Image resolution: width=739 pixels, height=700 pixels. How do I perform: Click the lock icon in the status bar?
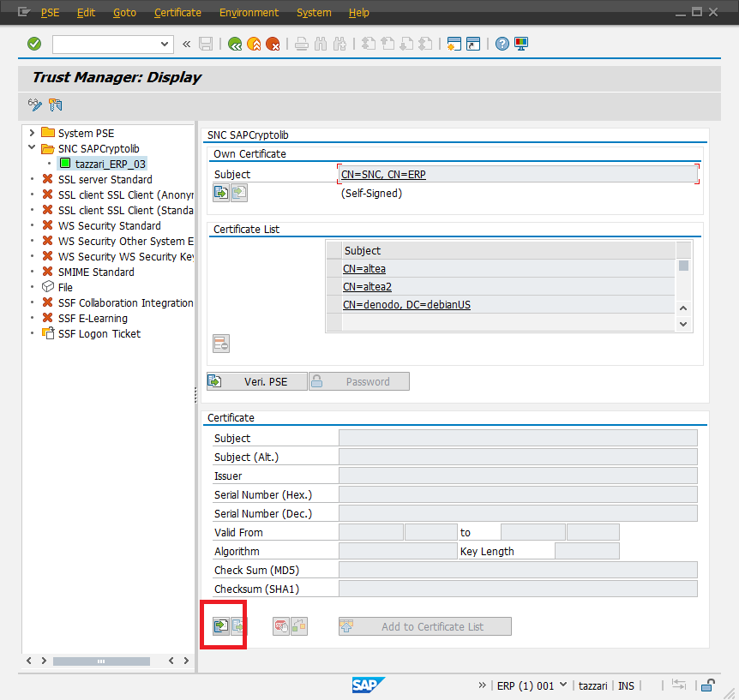(707, 685)
